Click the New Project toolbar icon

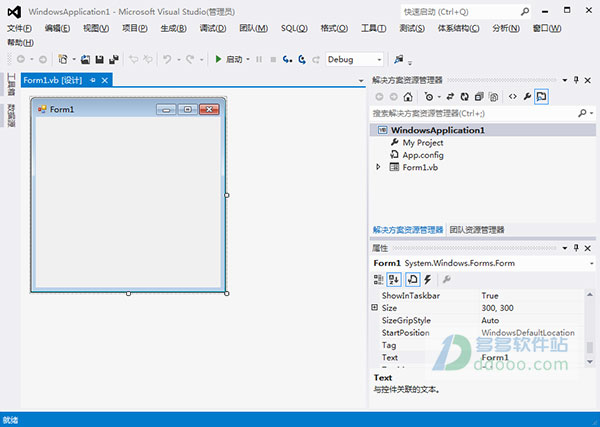click(63, 59)
